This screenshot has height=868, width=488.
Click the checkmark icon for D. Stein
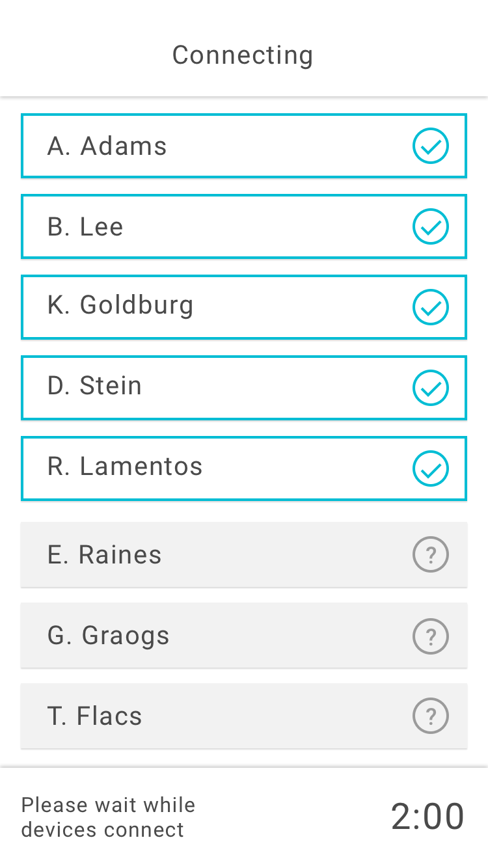coord(431,388)
